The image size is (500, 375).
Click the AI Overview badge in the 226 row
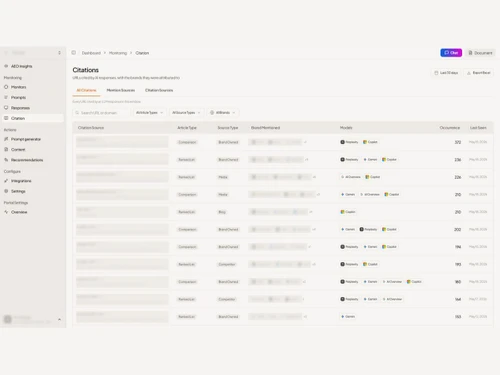(x=351, y=177)
